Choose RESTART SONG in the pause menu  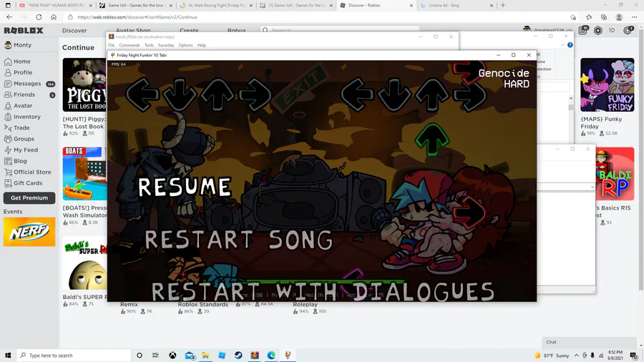tap(238, 239)
